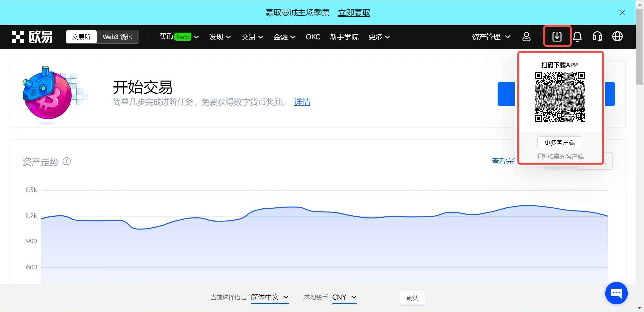Switch to the Web3 钱包 toggle
The width and height of the screenshot is (644, 312).
(117, 37)
